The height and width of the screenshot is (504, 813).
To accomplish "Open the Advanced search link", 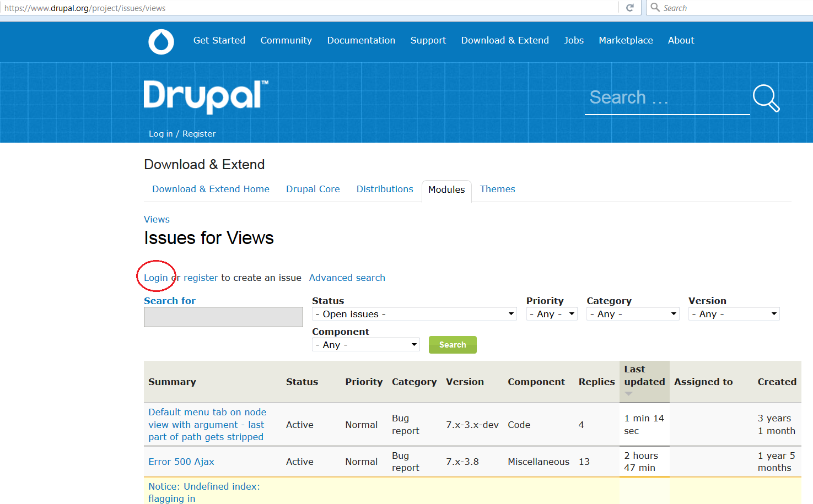I will 347,278.
